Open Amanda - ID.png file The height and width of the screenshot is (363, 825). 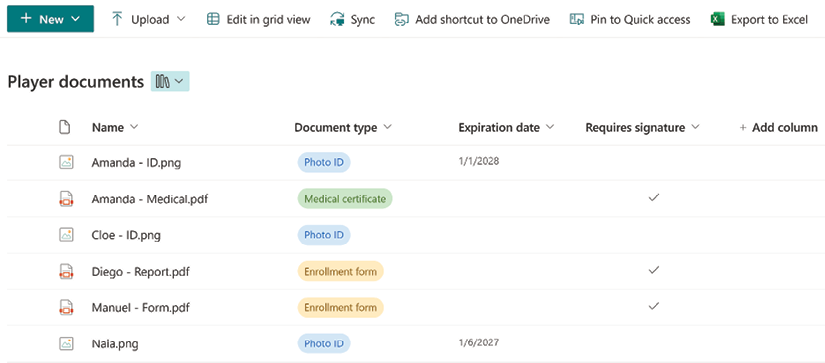[136, 163]
